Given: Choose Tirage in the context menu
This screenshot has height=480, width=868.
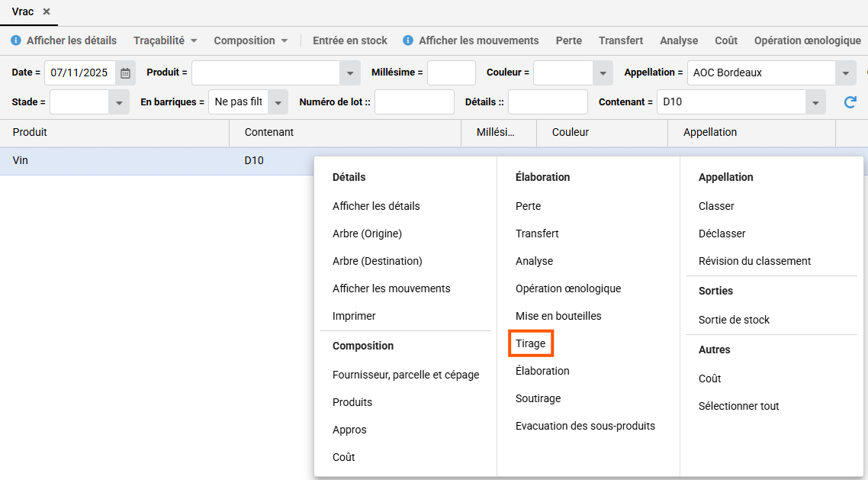Looking at the screenshot, I should coord(531,343).
